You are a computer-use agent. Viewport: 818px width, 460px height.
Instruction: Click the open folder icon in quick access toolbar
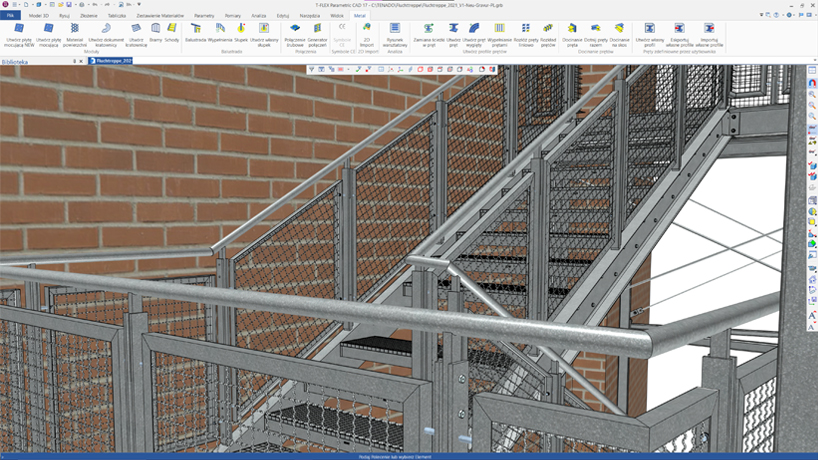pyautogui.click(x=61, y=5)
